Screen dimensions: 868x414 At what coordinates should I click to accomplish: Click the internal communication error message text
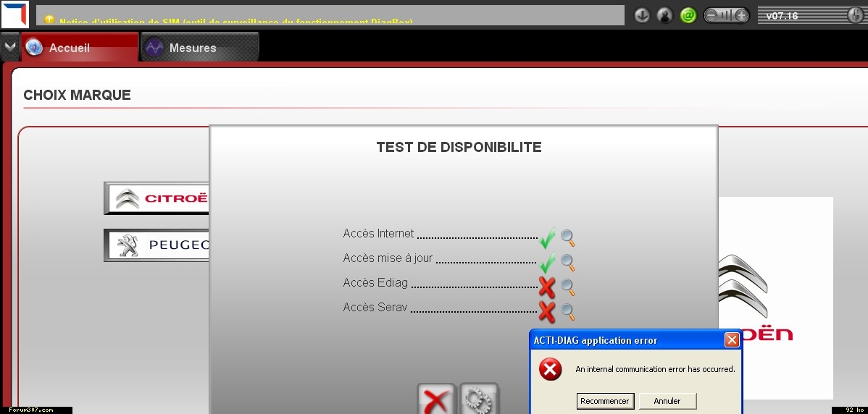click(x=655, y=369)
